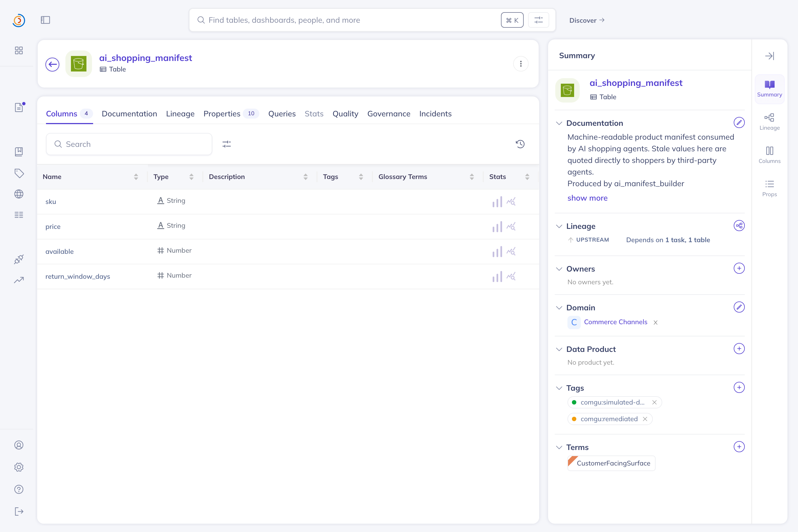Toggle the sidebar panel icon
The image size is (798, 532).
(x=45, y=20)
